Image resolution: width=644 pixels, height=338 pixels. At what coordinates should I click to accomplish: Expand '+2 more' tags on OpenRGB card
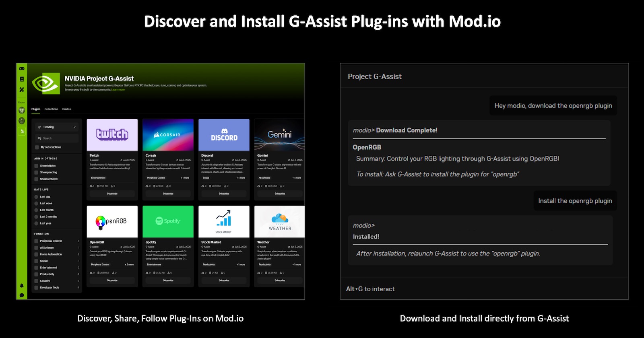[129, 265]
